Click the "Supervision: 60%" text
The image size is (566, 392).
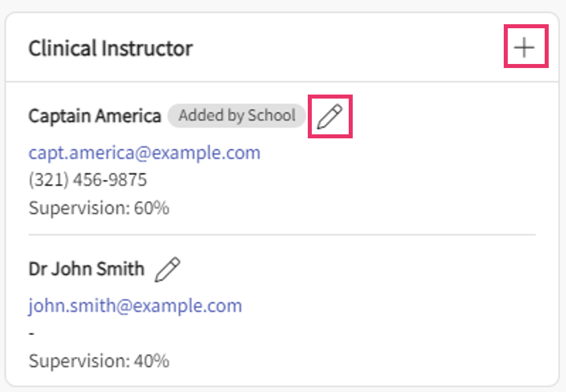pyautogui.click(x=99, y=208)
